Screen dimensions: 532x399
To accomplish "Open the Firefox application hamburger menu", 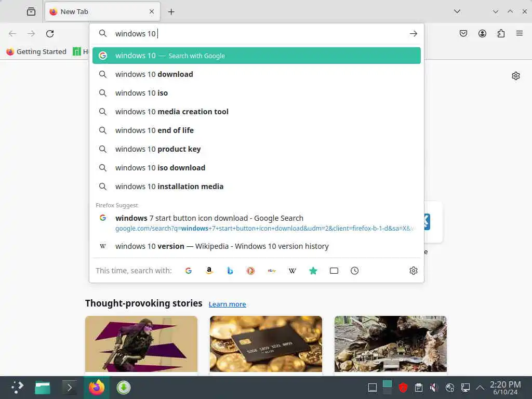I will tap(520, 33).
